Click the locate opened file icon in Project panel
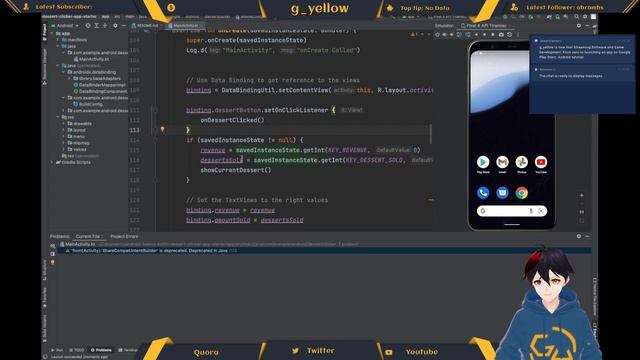 [88, 25]
